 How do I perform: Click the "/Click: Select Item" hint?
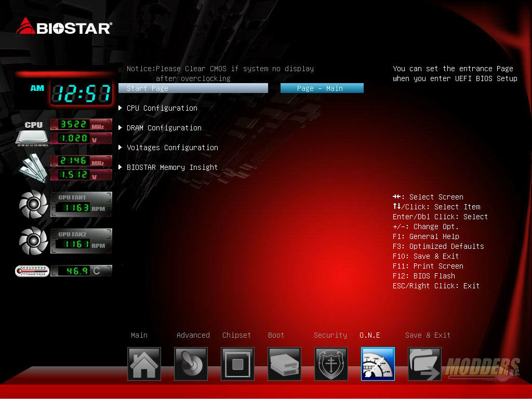click(436, 207)
